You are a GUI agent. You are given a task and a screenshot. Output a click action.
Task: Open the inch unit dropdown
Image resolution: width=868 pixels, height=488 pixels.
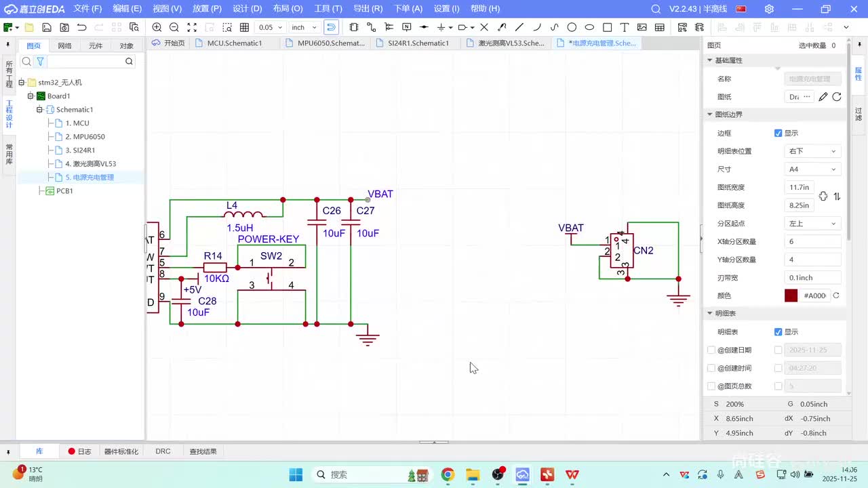[304, 27]
